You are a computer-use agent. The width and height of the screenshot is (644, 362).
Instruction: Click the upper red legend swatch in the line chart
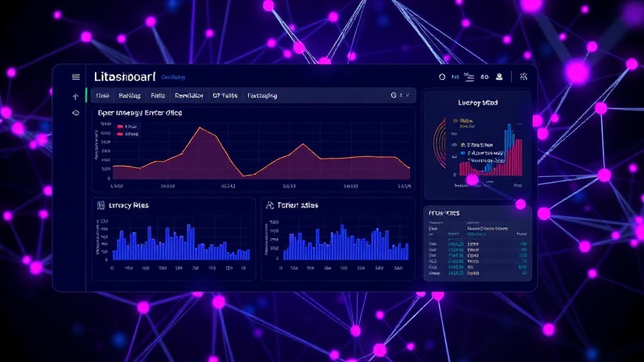point(120,127)
